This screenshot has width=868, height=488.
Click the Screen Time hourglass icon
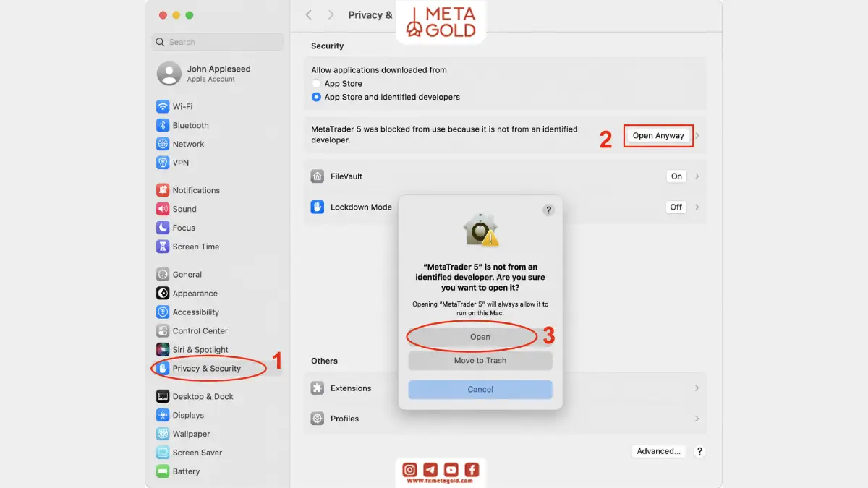click(x=163, y=247)
